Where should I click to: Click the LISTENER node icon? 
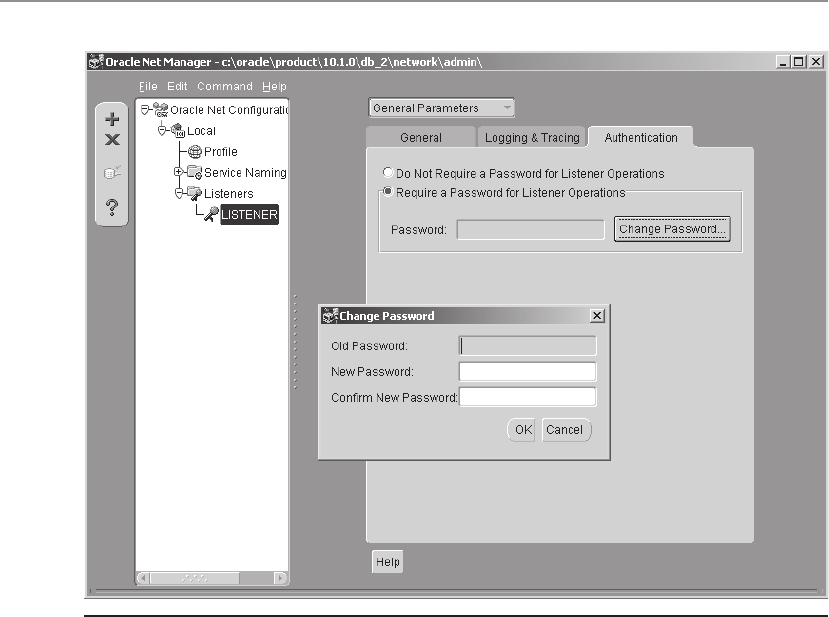coord(211,214)
